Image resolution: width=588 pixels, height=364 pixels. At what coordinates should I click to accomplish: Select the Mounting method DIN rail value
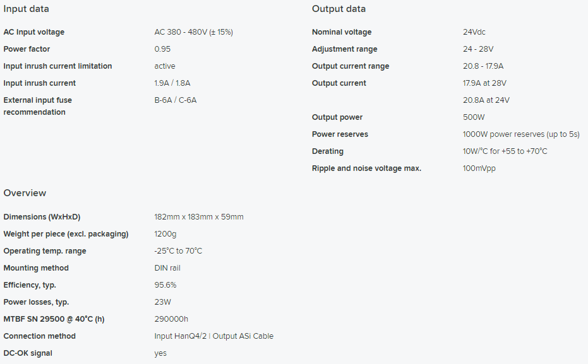click(x=167, y=268)
